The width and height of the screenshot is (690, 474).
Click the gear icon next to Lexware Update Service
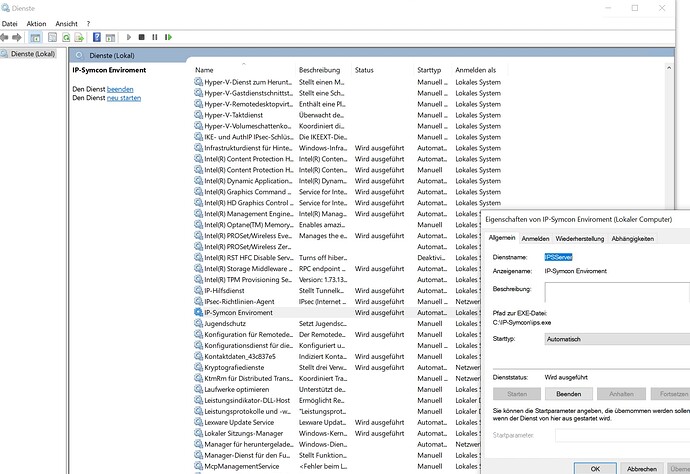point(198,423)
